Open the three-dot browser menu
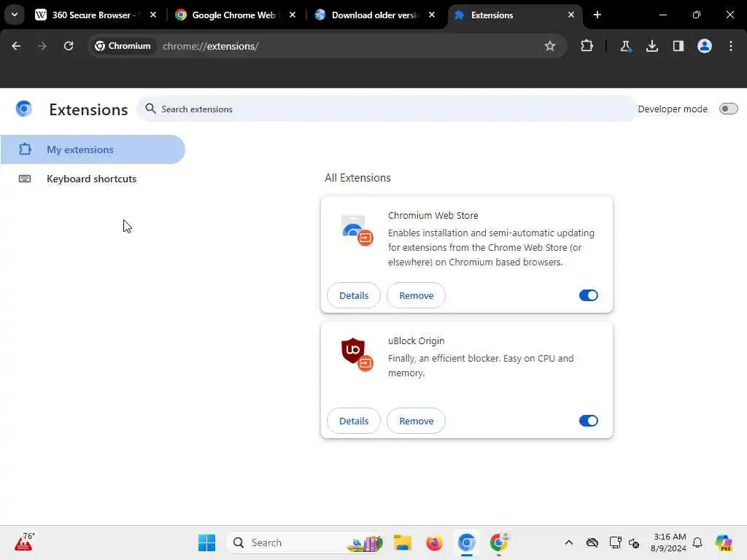This screenshot has height=560, width=747. pos(731,46)
